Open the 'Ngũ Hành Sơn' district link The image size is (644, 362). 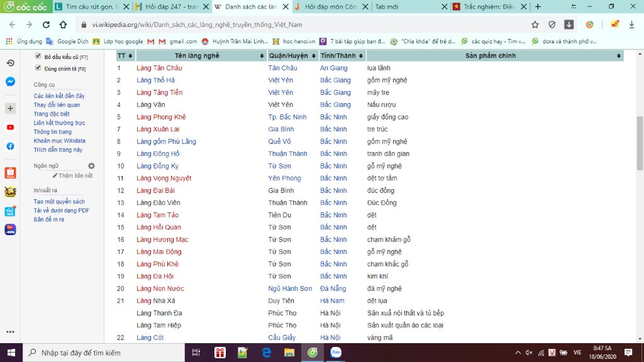point(290,288)
